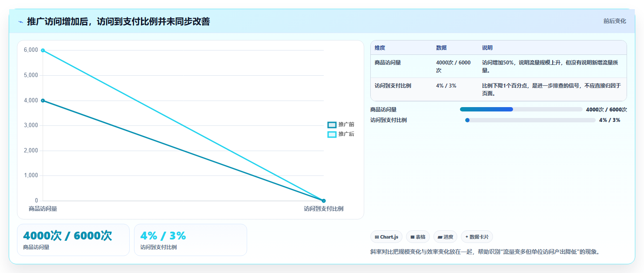Click the 商品访问量 x-axis label

pyautogui.click(x=43, y=209)
